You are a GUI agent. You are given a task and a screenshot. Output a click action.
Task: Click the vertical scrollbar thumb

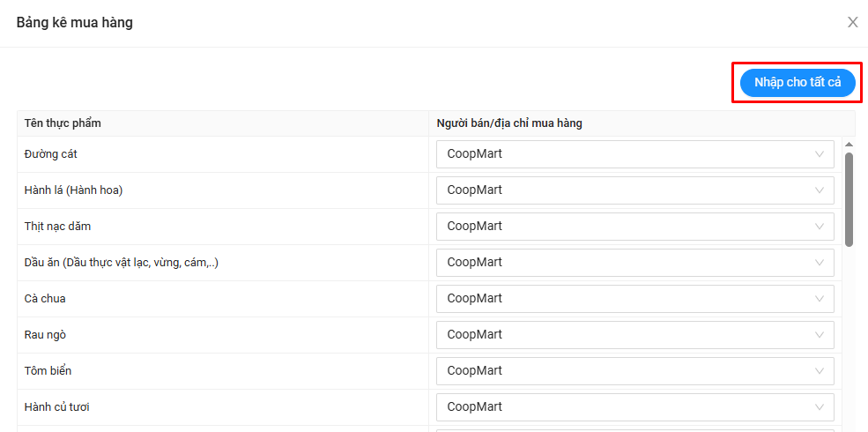point(849,198)
